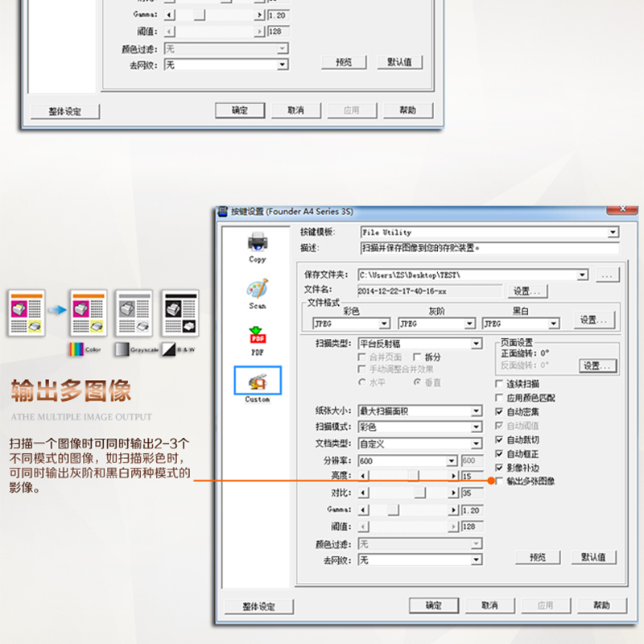The image size is (644, 644).
Task: Select the Custom scanner icon
Action: (x=258, y=379)
